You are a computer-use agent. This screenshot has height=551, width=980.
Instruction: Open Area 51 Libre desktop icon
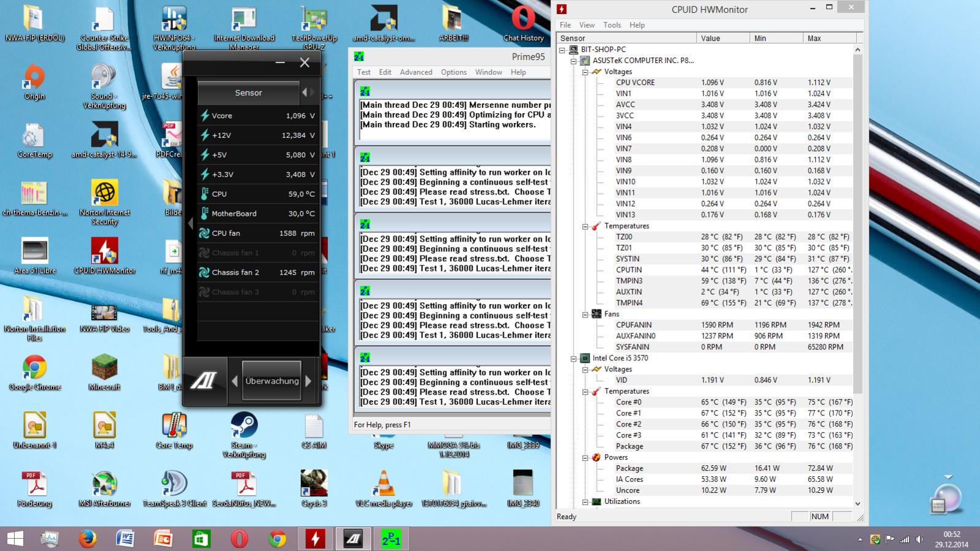(34, 255)
